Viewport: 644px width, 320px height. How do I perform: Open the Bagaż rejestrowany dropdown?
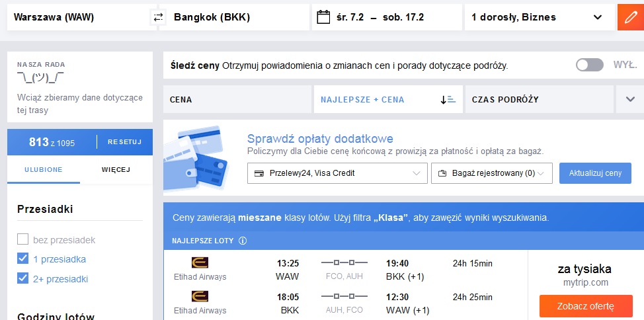tap(492, 173)
